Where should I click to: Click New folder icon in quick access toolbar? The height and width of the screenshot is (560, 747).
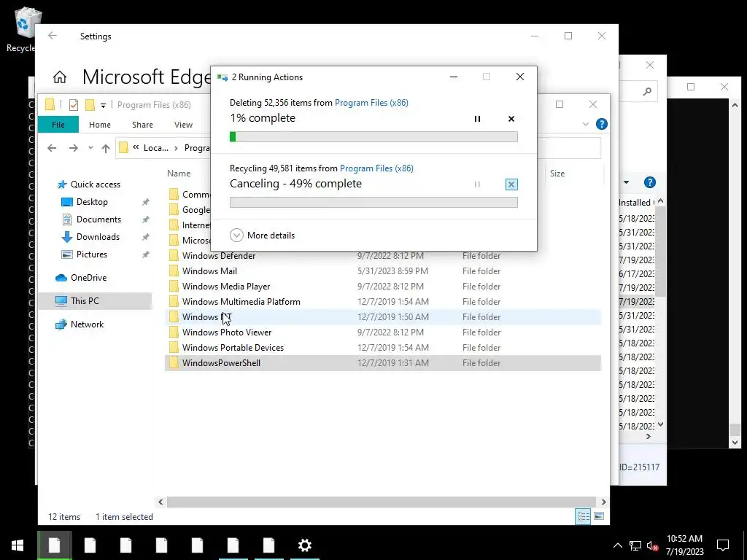(x=90, y=105)
